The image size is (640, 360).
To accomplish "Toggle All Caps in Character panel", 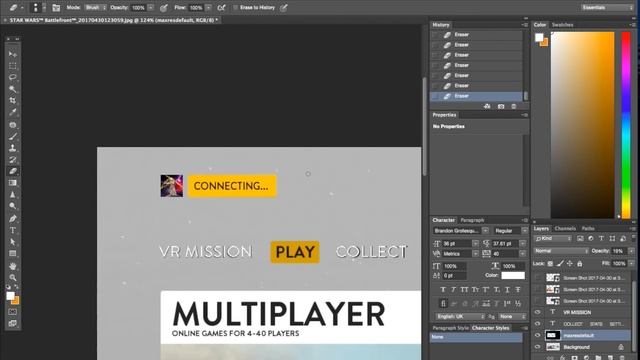I will coord(464,289).
